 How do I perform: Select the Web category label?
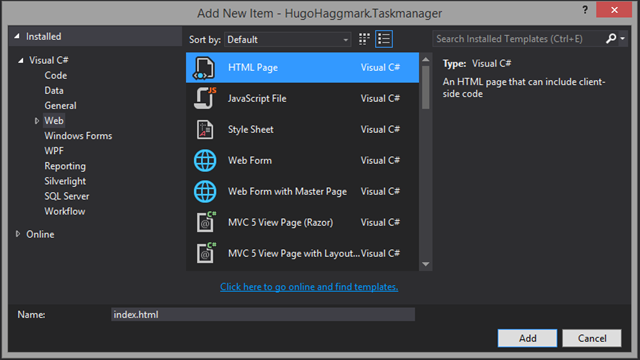54,121
